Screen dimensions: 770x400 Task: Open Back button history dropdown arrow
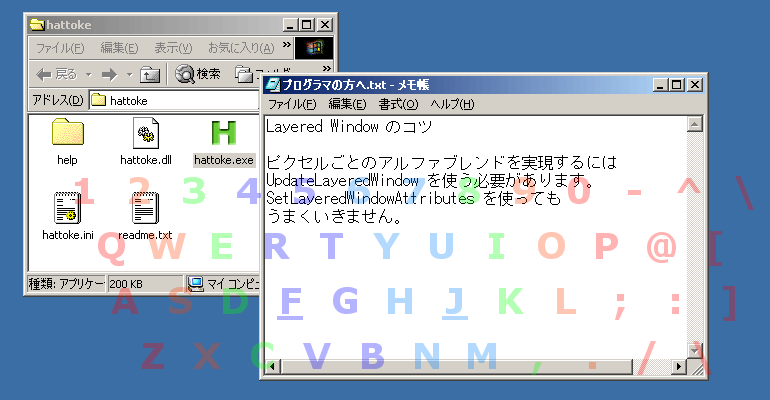pos(89,75)
